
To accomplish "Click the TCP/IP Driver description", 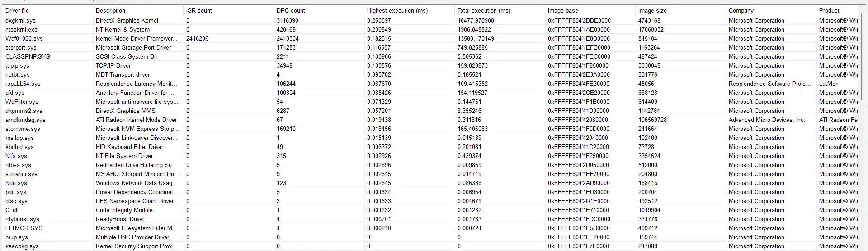I will pos(113,65).
